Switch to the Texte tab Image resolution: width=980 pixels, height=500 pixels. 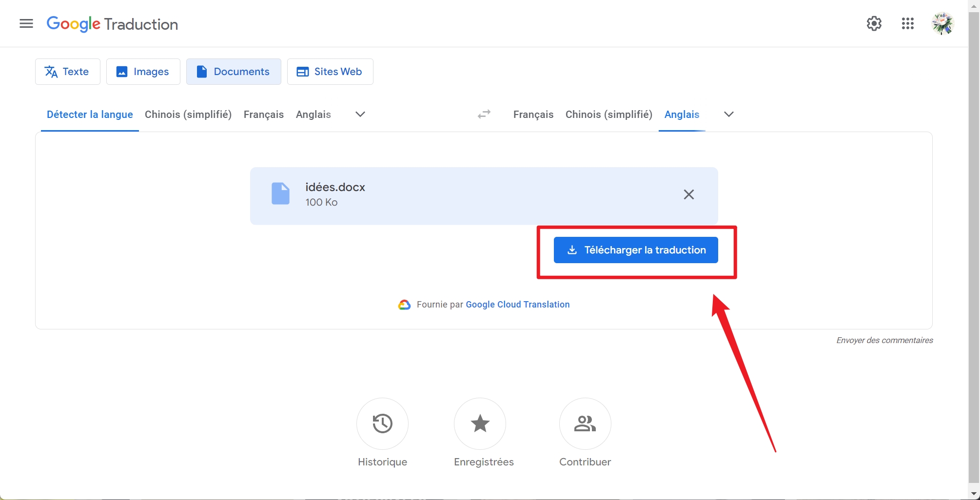point(67,71)
